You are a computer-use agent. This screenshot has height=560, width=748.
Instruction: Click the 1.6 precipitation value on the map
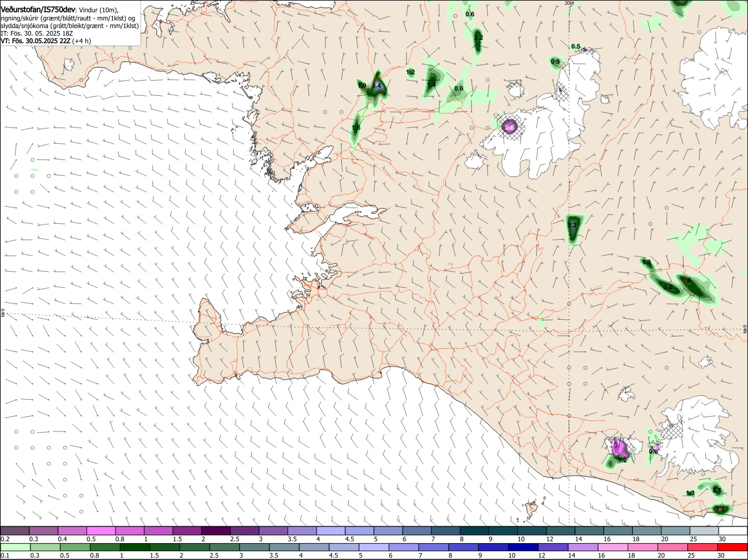pos(356,128)
